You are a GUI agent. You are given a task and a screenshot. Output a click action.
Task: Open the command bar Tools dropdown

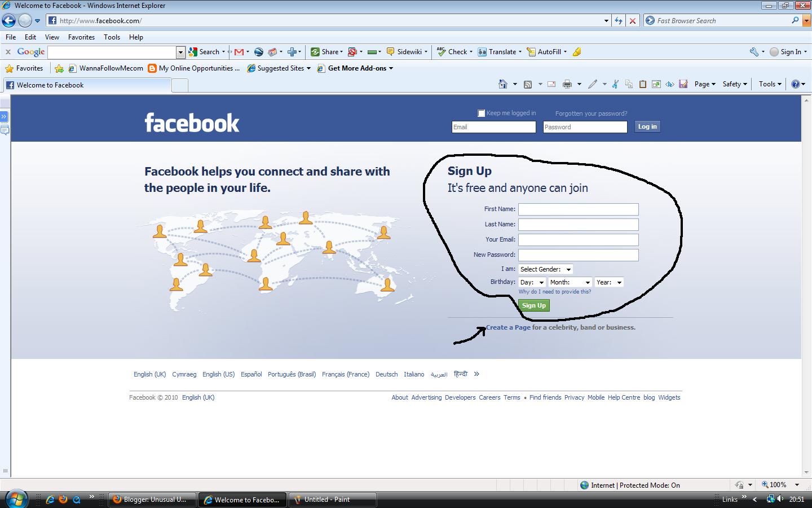pos(770,84)
